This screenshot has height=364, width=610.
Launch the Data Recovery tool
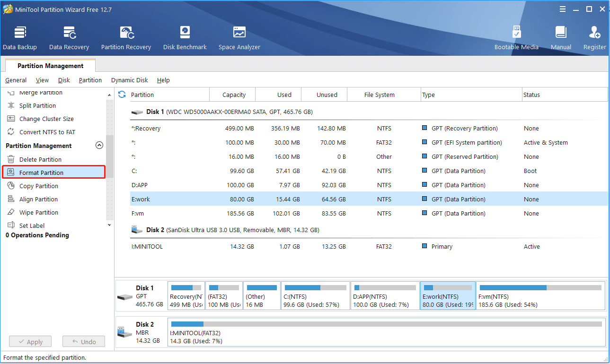pyautogui.click(x=69, y=38)
